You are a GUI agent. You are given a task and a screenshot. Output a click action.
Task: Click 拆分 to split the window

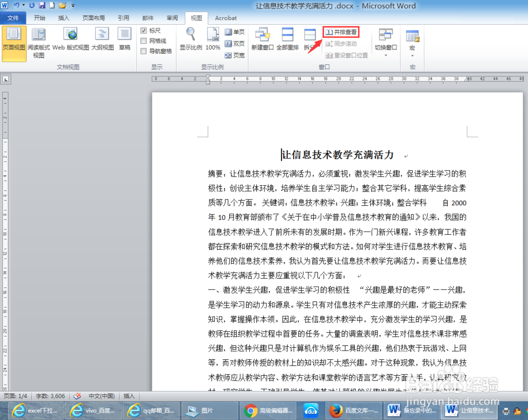312,40
